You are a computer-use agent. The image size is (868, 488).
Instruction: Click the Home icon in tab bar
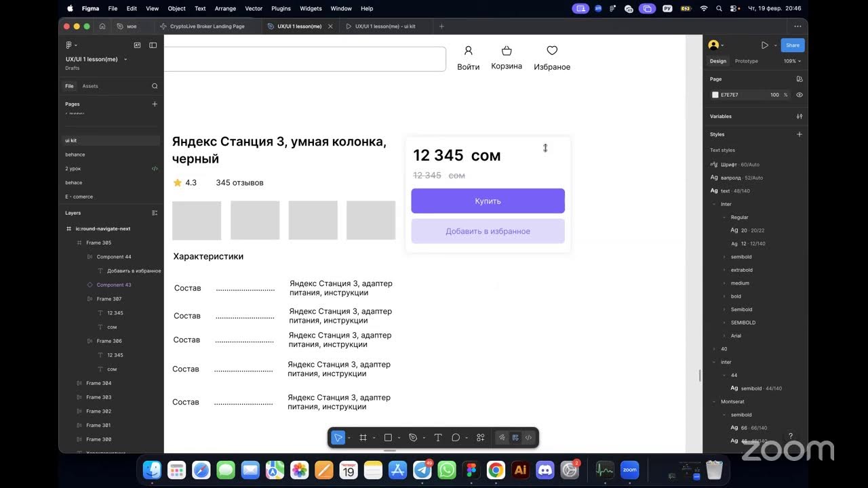click(102, 26)
